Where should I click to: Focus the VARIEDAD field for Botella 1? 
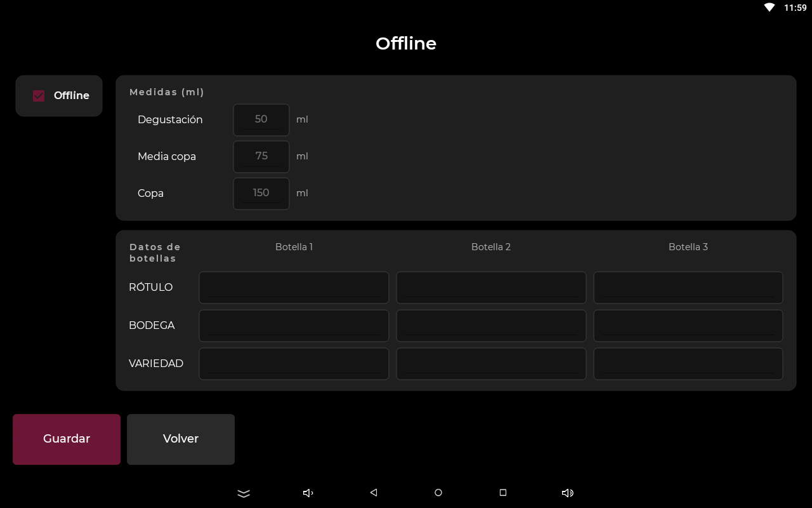pyautogui.click(x=294, y=364)
